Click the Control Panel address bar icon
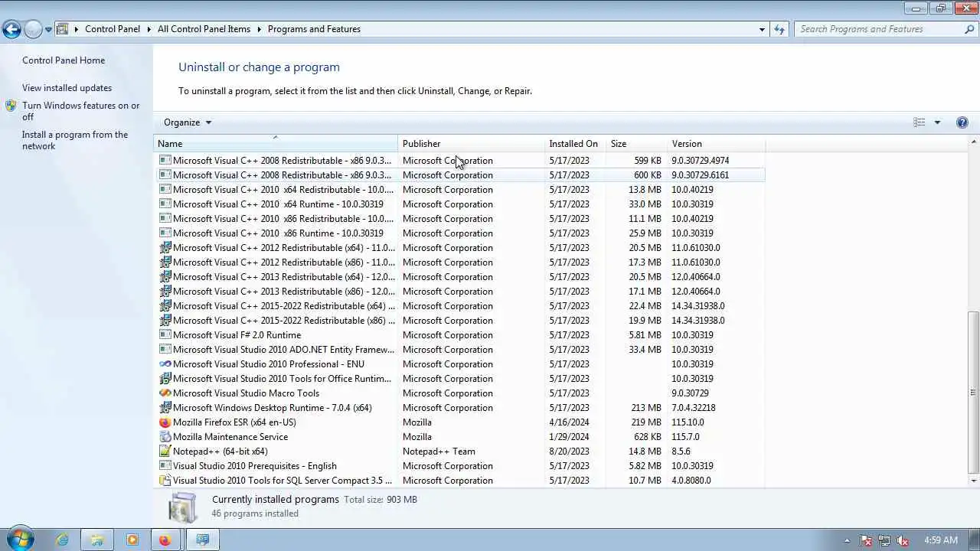 [x=63, y=29]
